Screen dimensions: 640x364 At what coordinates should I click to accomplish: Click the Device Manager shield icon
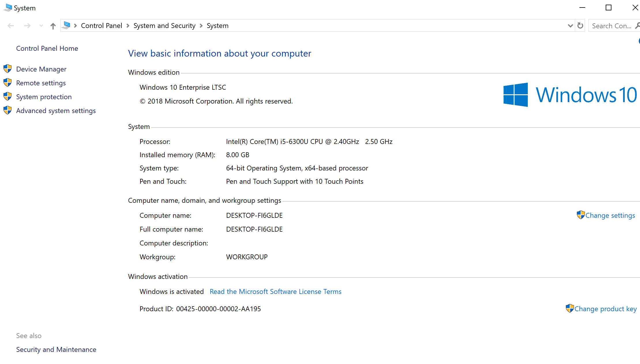7,69
